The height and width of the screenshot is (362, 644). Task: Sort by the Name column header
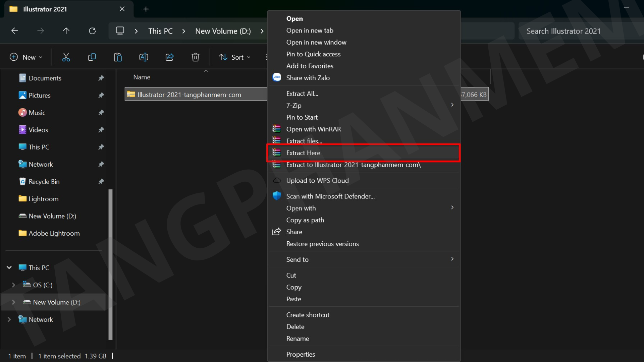142,77
